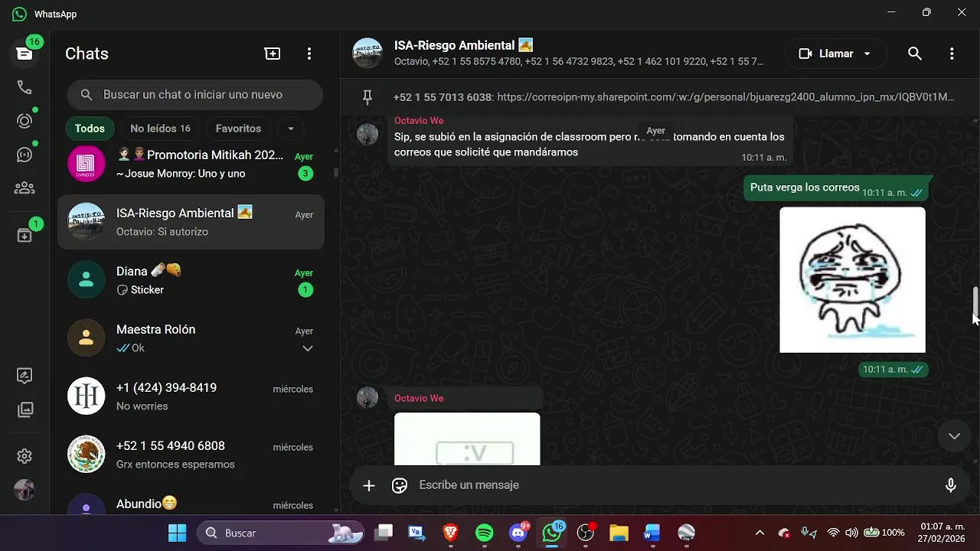
Task: Show hidden system tray icons
Action: tap(759, 533)
